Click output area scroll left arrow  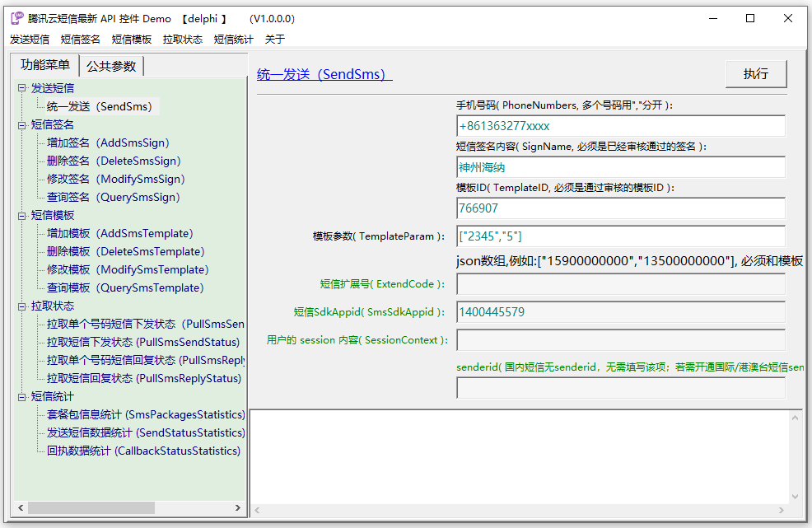[257, 511]
